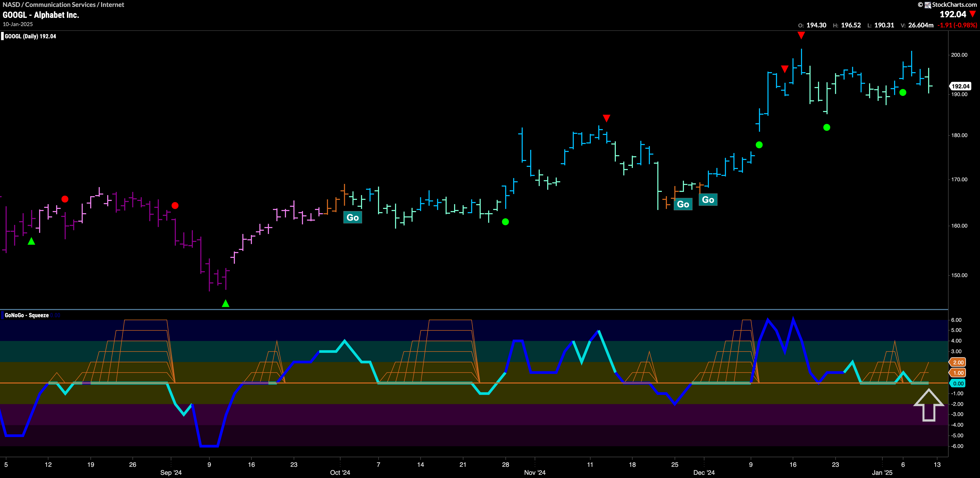Click the NASD / Communication Services / Internet breadcrumb
This screenshot has height=478, width=980.
pyautogui.click(x=63, y=5)
